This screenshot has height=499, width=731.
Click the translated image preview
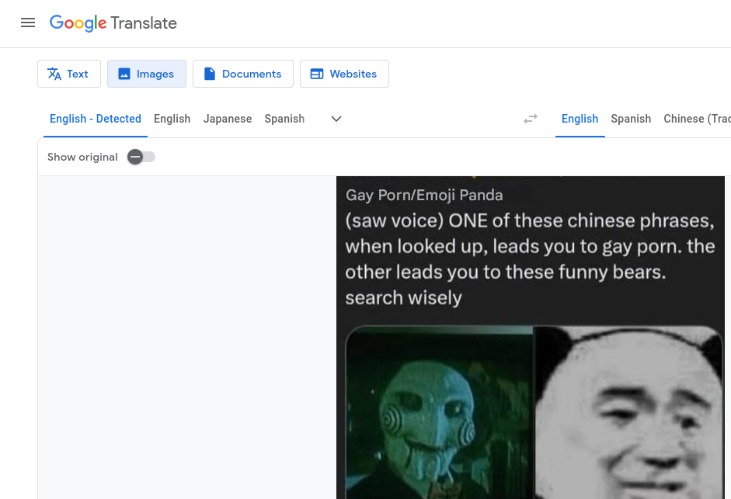[531, 337]
